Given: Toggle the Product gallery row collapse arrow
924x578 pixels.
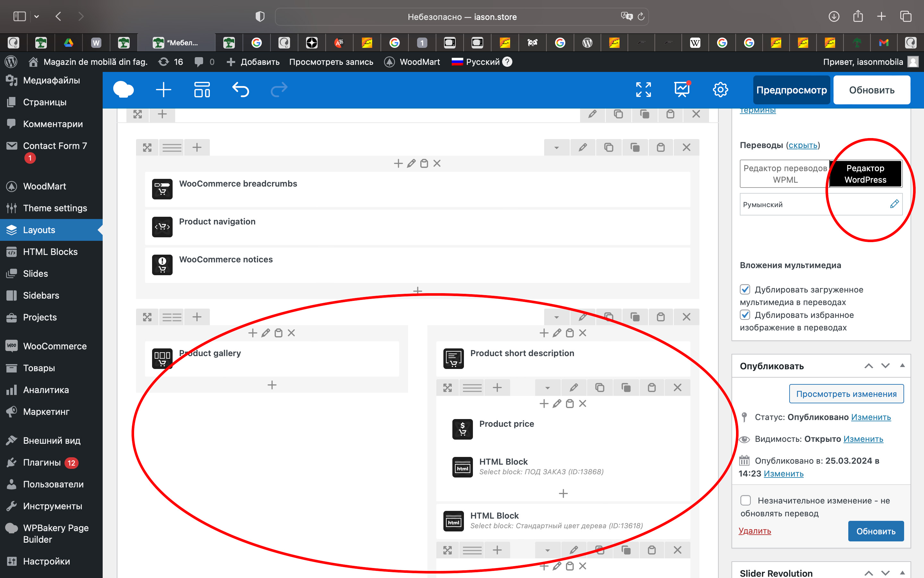Looking at the screenshot, I should (x=557, y=317).
